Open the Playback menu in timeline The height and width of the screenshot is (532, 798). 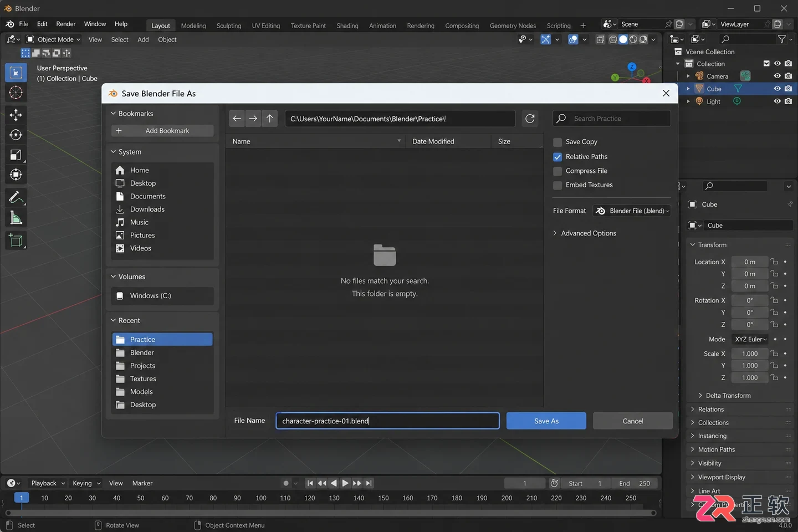pyautogui.click(x=48, y=483)
